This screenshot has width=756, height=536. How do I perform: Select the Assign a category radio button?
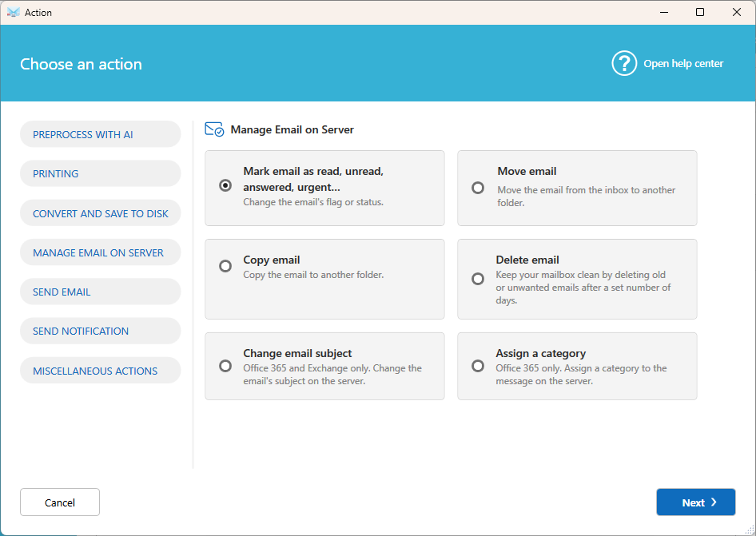pyautogui.click(x=478, y=366)
